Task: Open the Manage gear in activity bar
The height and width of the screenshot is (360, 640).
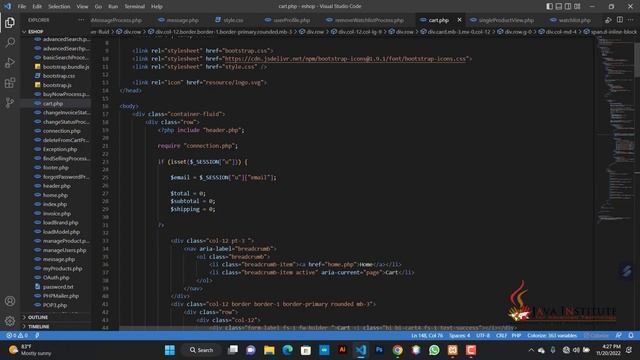Action: [x=10, y=321]
